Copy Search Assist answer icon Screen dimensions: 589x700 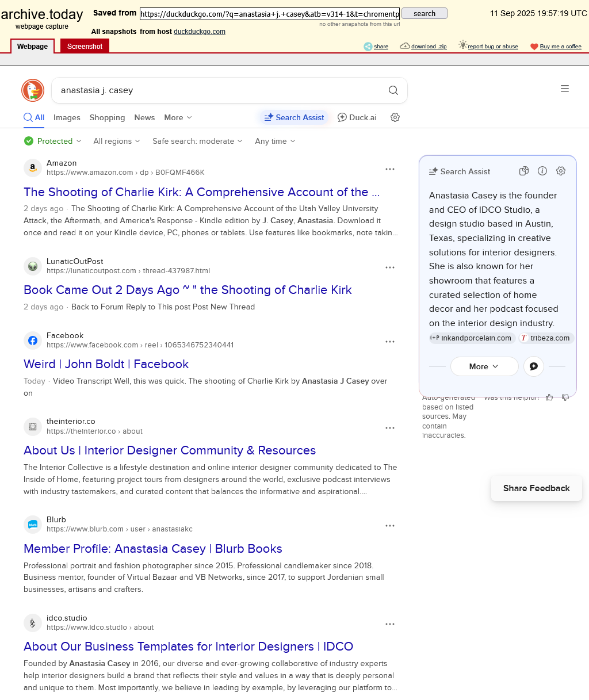(x=524, y=171)
